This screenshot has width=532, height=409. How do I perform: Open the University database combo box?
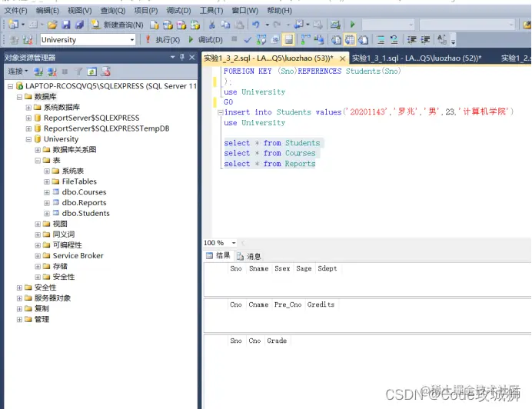pyautogui.click(x=88, y=40)
